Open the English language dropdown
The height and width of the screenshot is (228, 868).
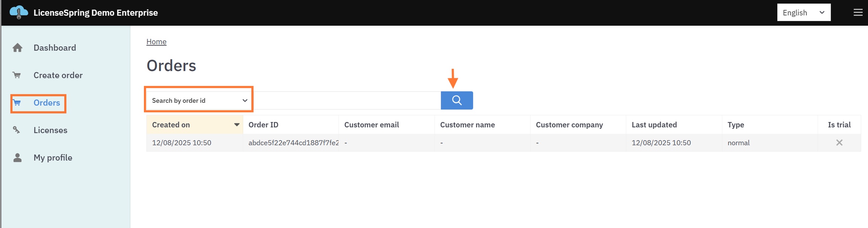point(803,13)
